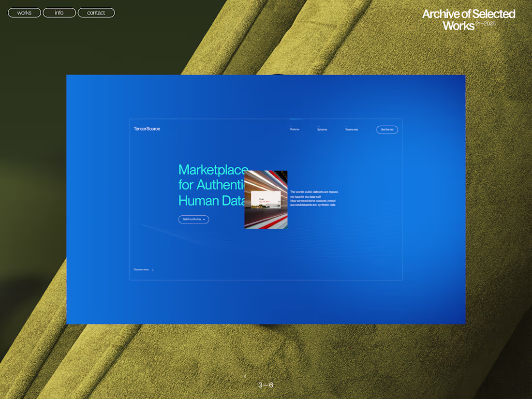Open the contact page
This screenshot has width=532, height=399.
coord(96,13)
